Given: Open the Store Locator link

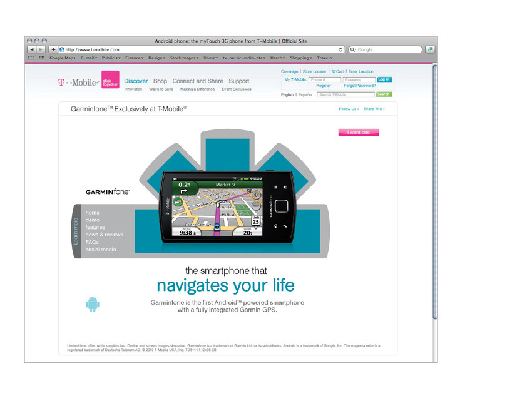Looking at the screenshot, I should tap(315, 71).
